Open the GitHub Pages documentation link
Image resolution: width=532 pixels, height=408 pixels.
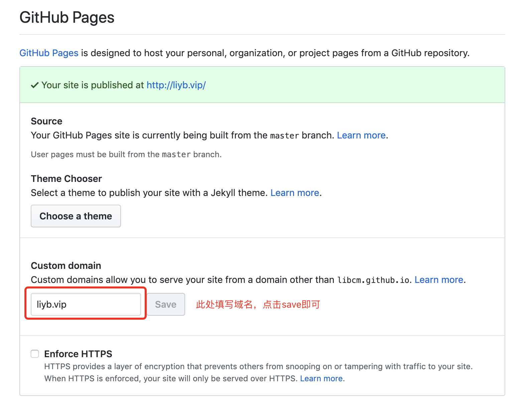(49, 53)
